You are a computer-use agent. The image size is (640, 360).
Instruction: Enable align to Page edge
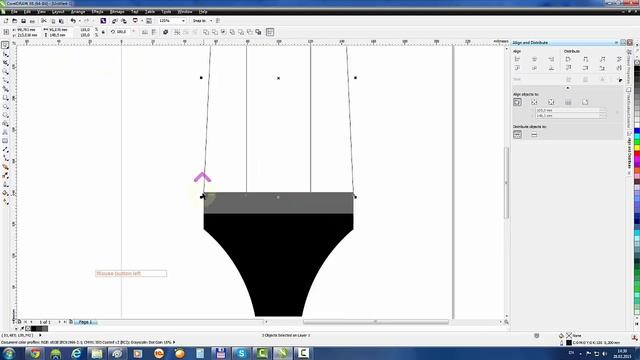pos(534,102)
